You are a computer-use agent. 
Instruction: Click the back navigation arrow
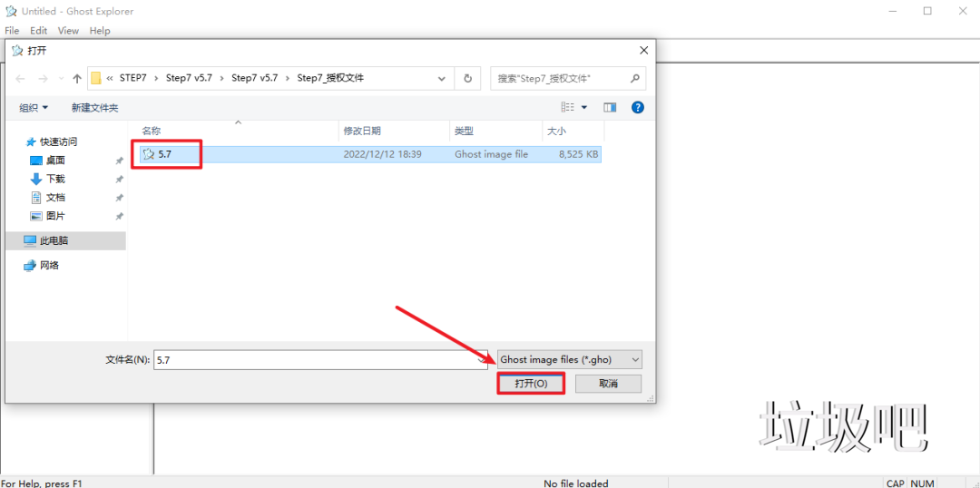(21, 78)
